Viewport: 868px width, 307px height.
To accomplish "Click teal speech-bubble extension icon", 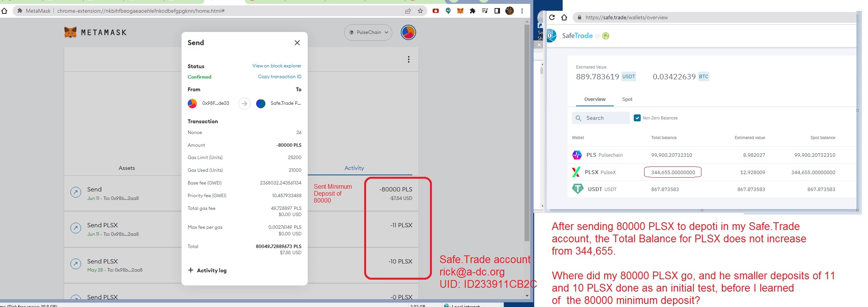I will (448, 11).
